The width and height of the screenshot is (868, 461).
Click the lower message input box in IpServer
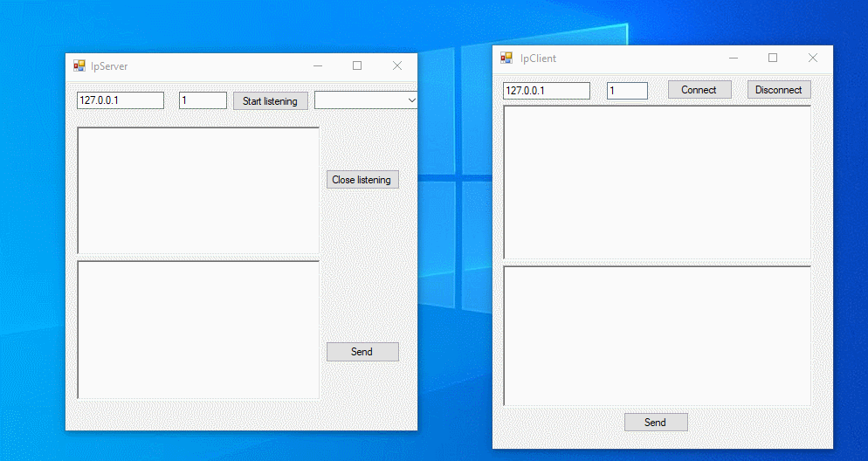[x=198, y=330]
